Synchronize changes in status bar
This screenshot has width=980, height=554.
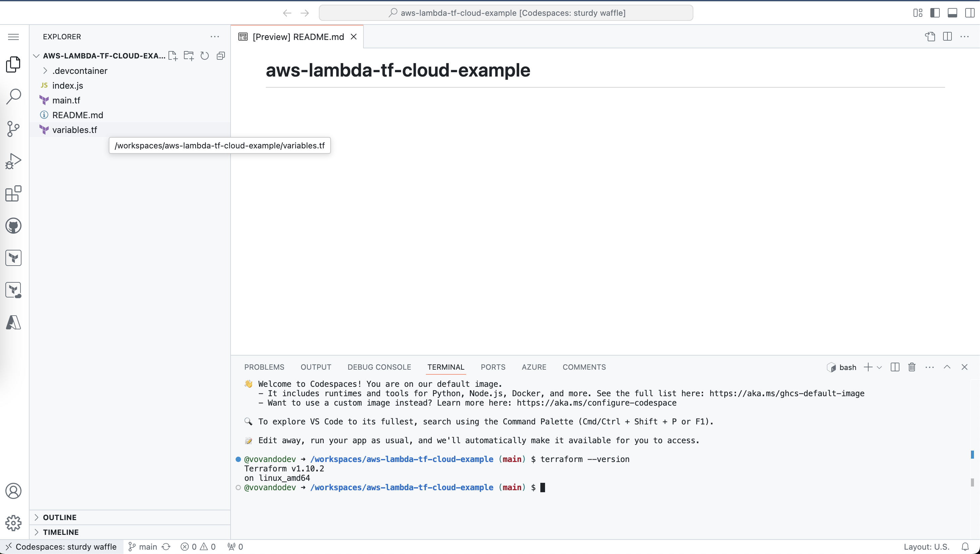[166, 547]
